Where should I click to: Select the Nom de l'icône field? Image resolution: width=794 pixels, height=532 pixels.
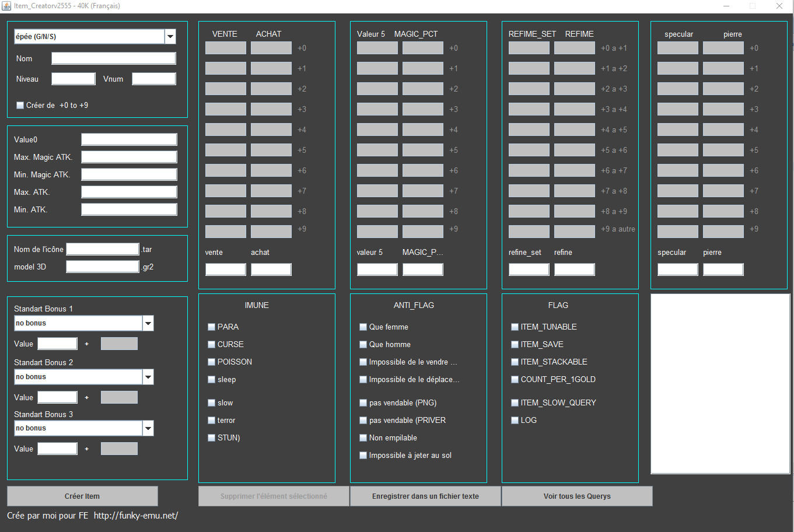click(103, 249)
